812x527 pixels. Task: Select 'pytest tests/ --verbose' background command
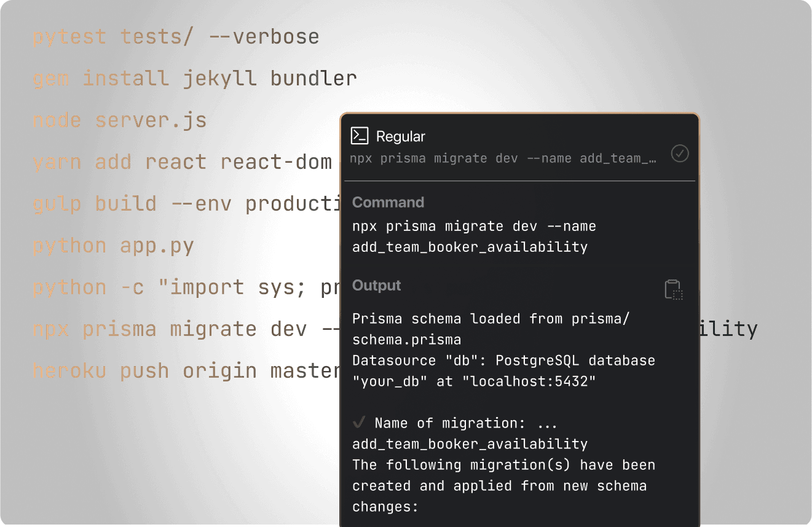coord(176,37)
